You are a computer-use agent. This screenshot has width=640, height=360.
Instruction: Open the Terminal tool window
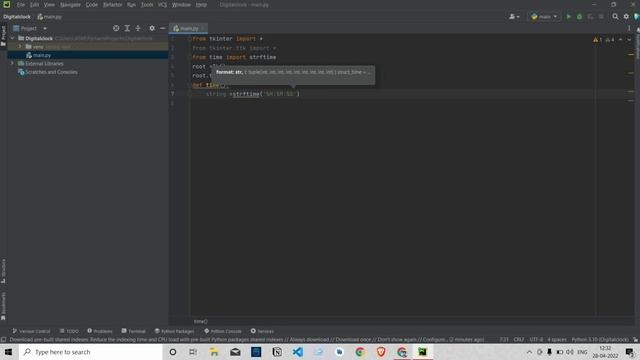click(x=133, y=331)
